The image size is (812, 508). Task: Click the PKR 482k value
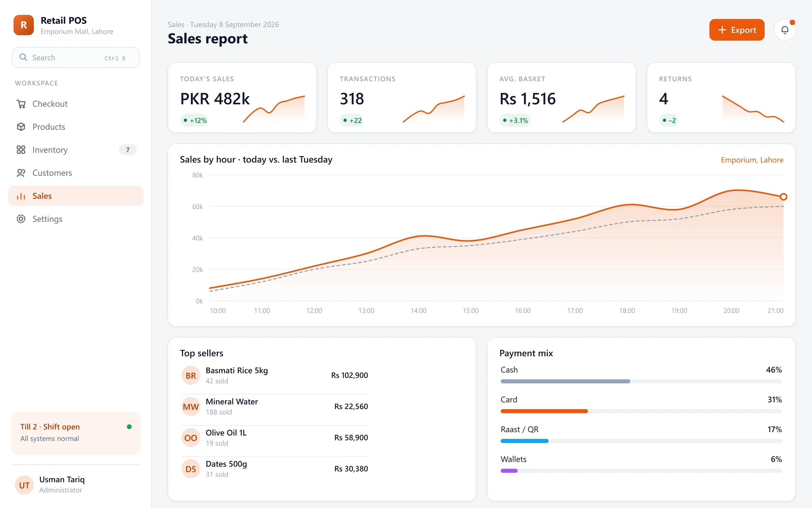coord(215,99)
